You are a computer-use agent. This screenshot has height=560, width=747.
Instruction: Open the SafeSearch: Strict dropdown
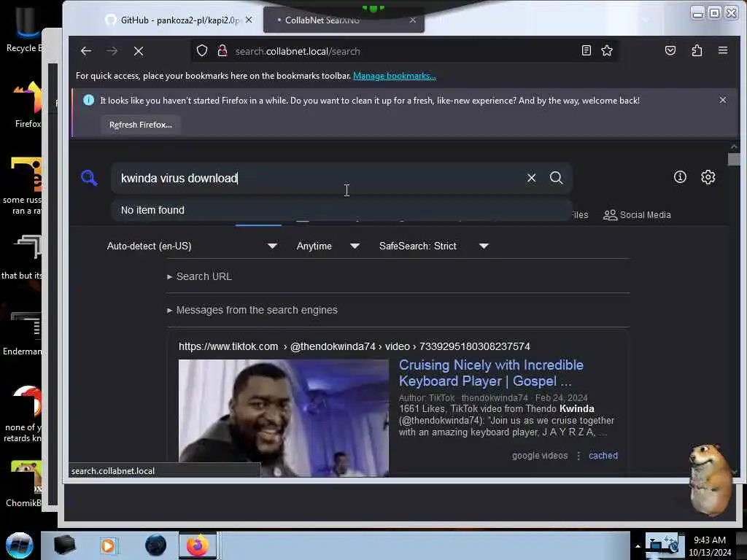[x=434, y=246]
